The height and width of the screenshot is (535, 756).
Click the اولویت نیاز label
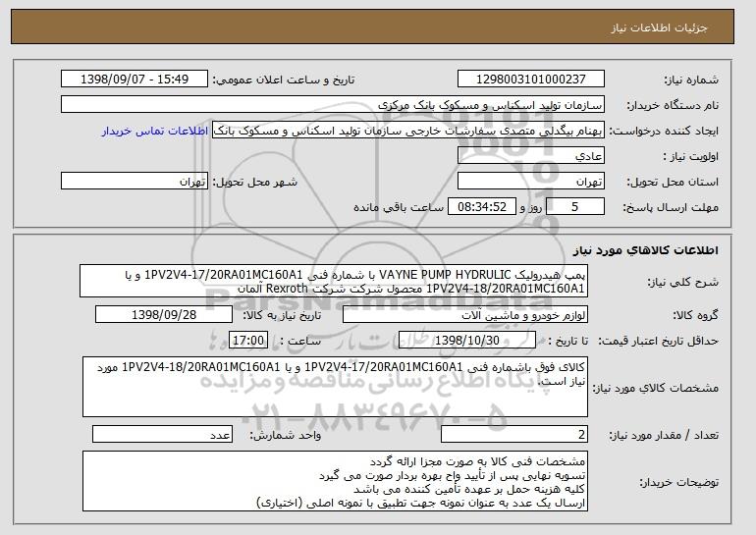tap(690, 156)
